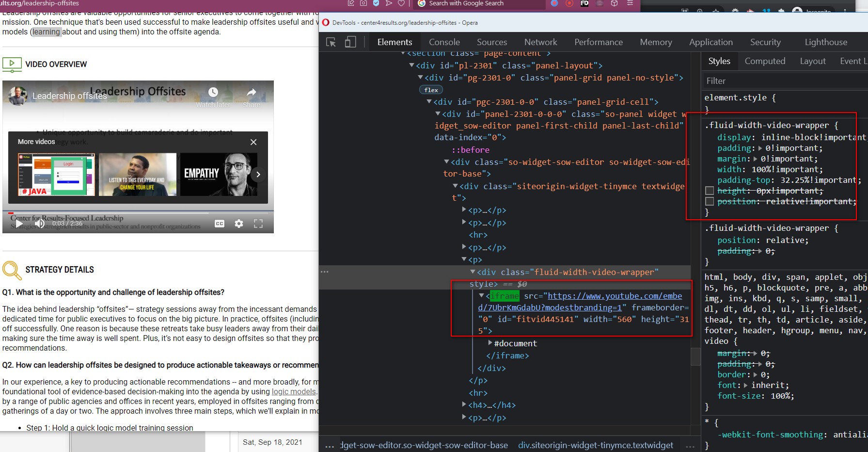Focus the Styles Filter input field
This screenshot has height=452, width=868.
(785, 81)
